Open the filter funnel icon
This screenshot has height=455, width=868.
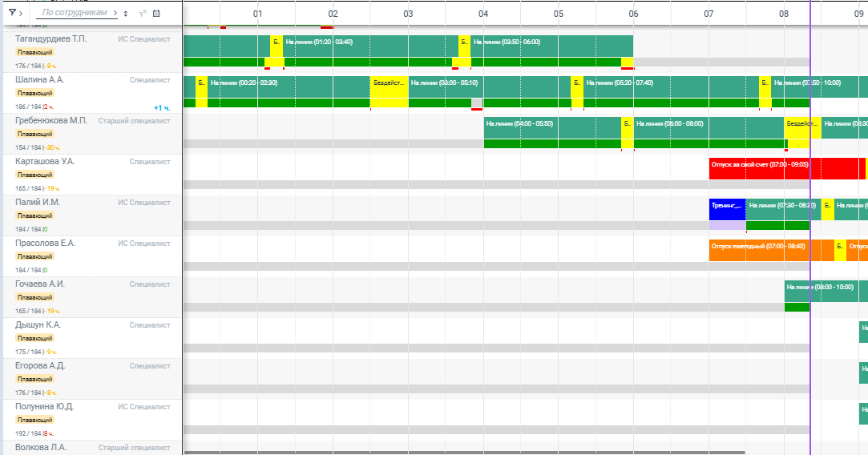[x=12, y=13]
